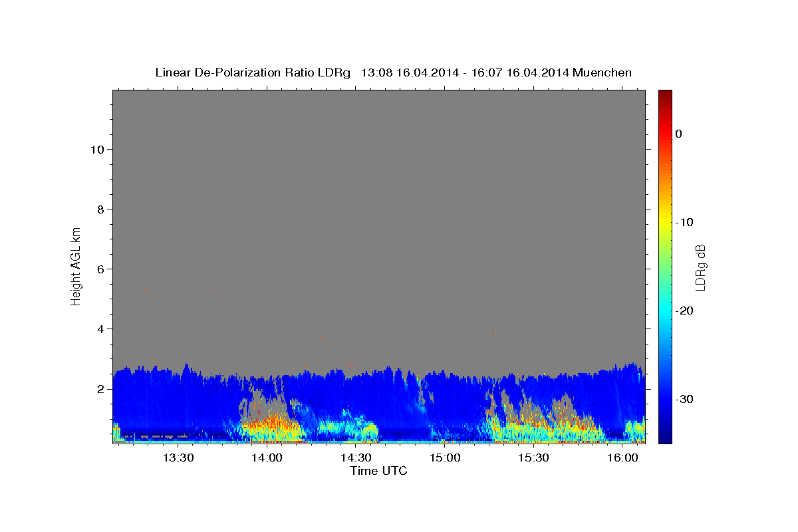798x532 pixels.
Task: Click the colorbar tick label -10
Action: pyautogui.click(x=684, y=222)
